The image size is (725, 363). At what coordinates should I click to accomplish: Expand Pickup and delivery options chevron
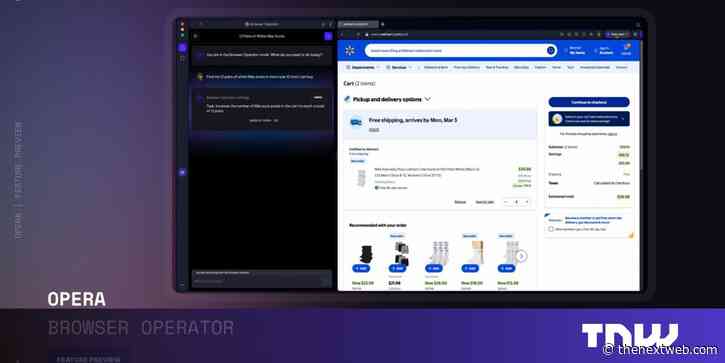tap(428, 99)
